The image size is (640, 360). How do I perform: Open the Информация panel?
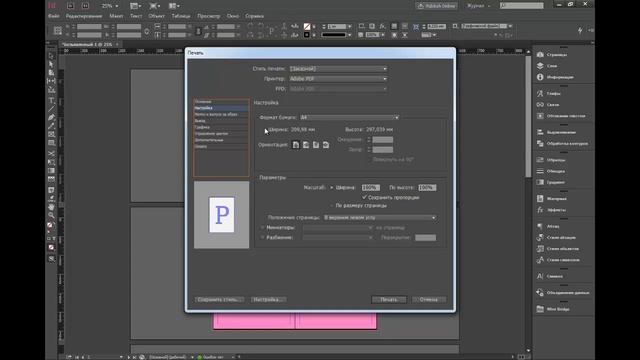click(x=555, y=77)
